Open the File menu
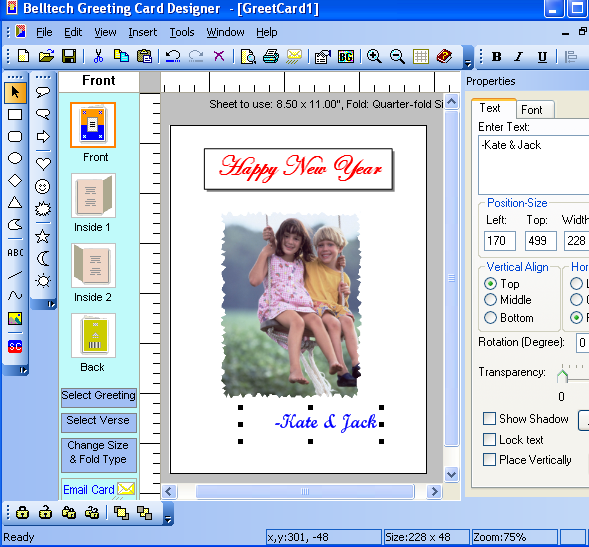The height and width of the screenshot is (547, 589). pyautogui.click(x=44, y=32)
